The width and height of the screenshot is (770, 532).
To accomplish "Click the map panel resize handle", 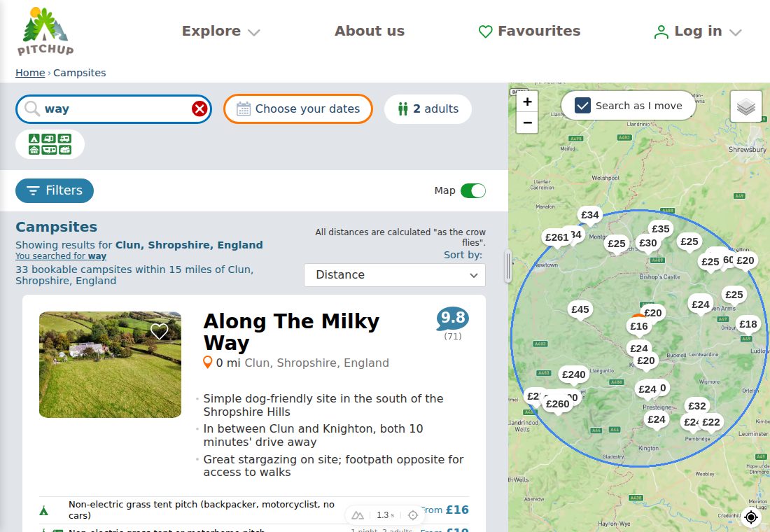I will pos(508,266).
